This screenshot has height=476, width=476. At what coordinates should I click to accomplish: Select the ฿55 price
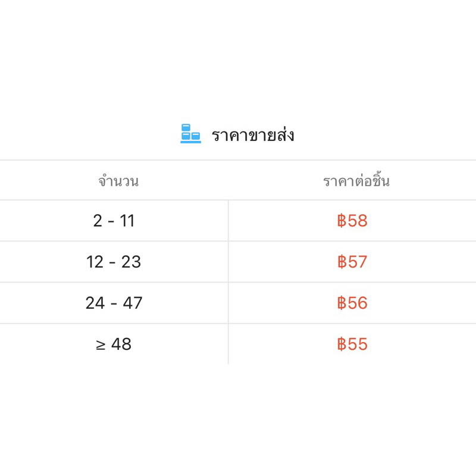[x=352, y=344]
